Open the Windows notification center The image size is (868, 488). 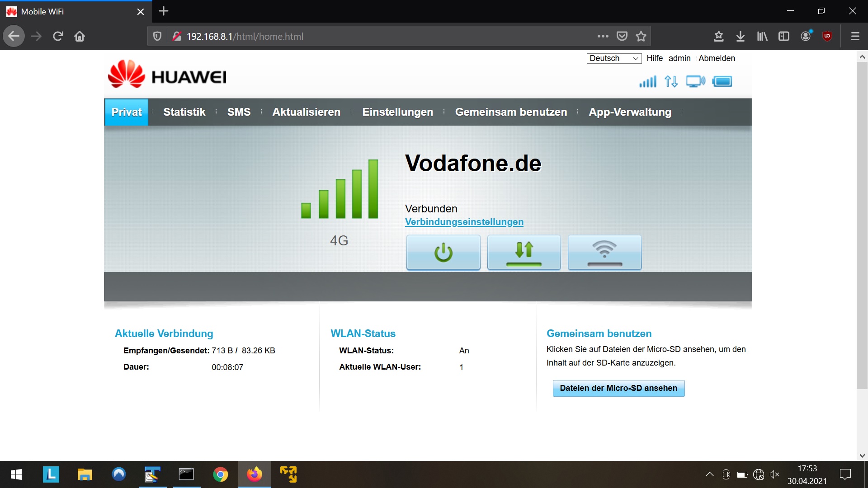click(x=845, y=474)
